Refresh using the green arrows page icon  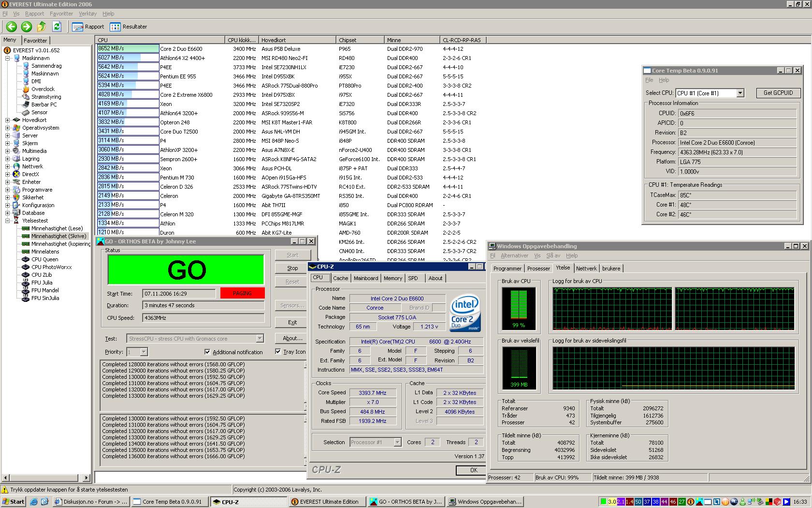[x=57, y=27]
